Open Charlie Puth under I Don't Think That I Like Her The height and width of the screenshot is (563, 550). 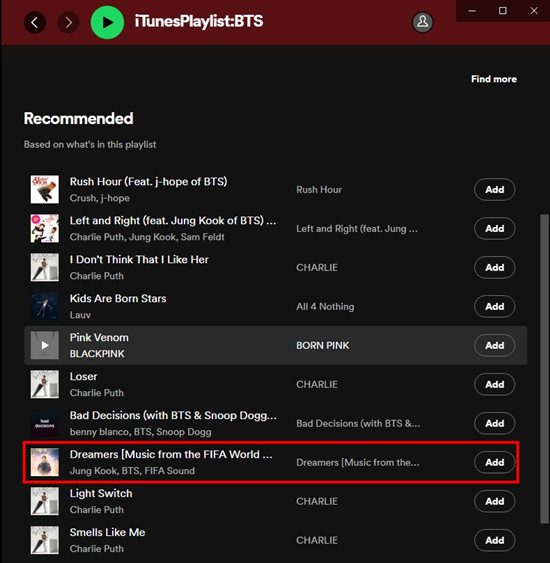tap(97, 276)
